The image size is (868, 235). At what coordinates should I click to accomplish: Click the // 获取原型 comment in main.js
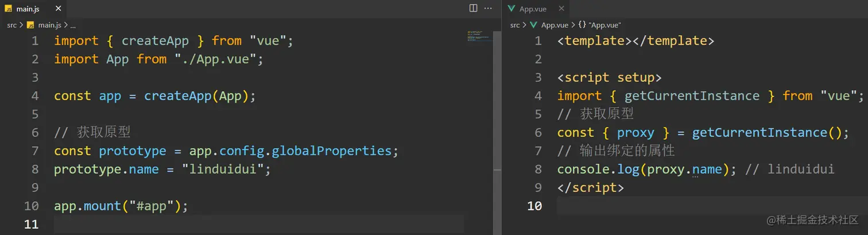coord(92,132)
